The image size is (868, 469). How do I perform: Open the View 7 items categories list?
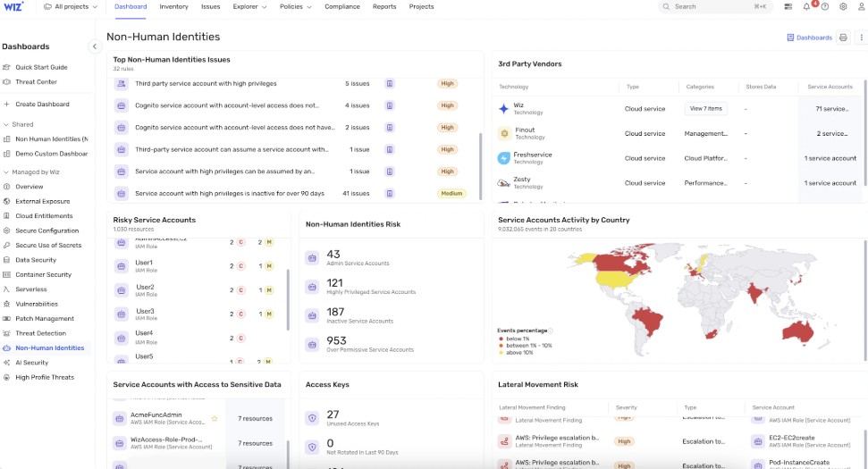point(706,108)
